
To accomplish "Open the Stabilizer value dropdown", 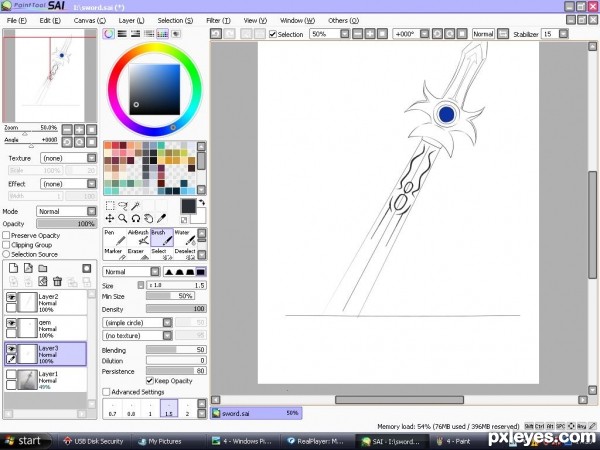I will 563,34.
